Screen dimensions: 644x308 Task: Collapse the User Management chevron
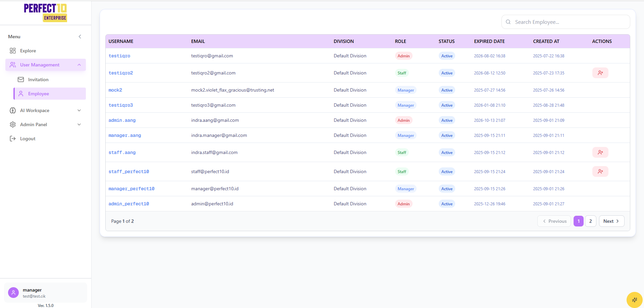pyautogui.click(x=79, y=65)
